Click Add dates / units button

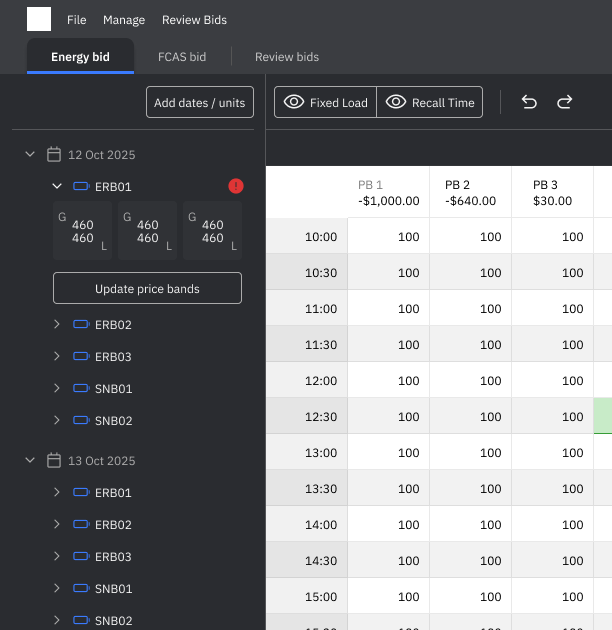200,102
